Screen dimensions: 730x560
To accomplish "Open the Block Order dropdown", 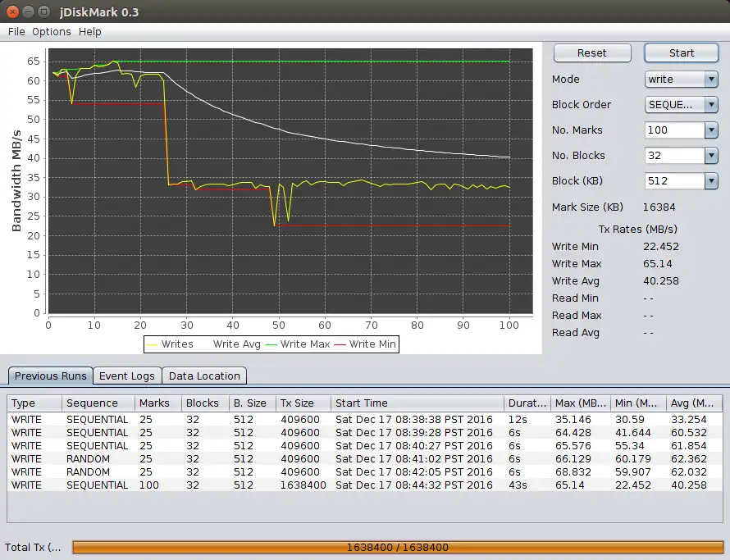I will pyautogui.click(x=710, y=105).
